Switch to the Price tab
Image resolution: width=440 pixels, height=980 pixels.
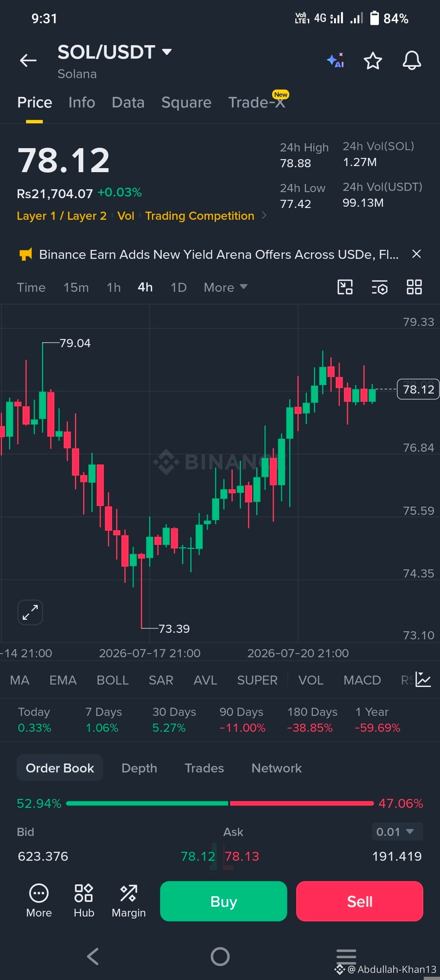[35, 103]
